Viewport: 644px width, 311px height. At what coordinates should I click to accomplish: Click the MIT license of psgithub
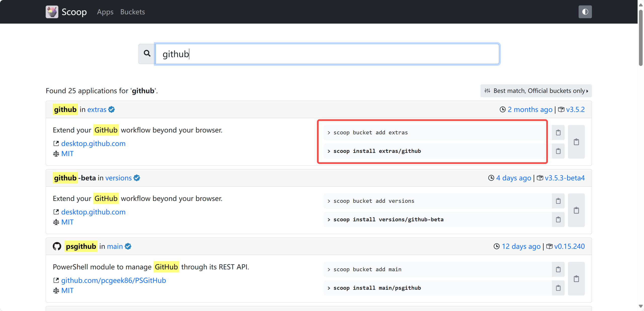pyautogui.click(x=67, y=291)
